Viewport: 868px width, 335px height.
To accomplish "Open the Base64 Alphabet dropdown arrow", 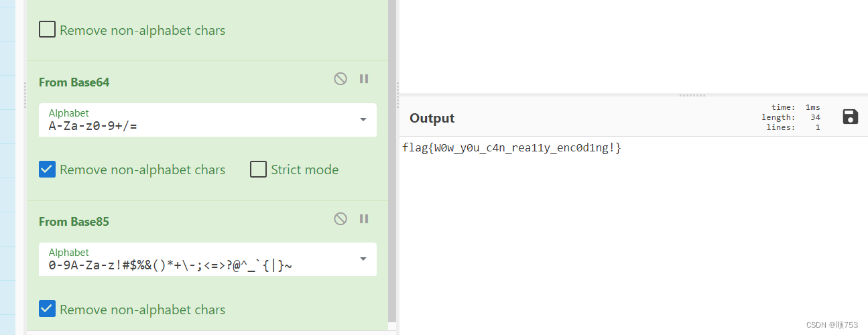I will point(363,120).
